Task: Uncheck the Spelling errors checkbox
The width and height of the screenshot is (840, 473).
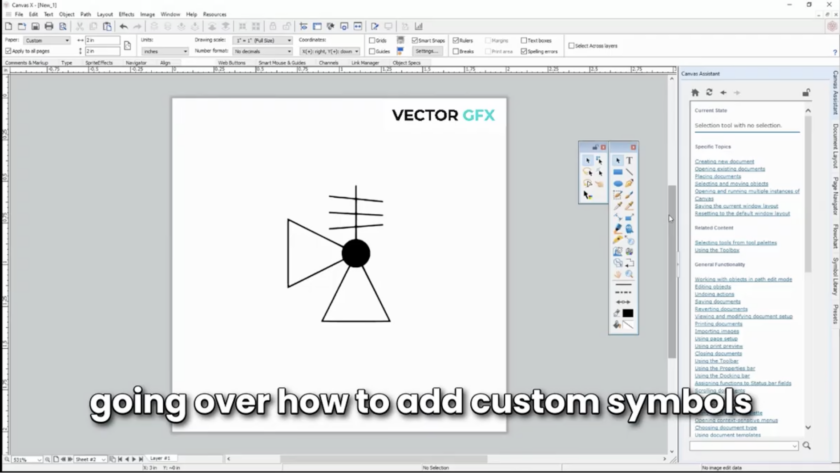Action: [x=524, y=51]
